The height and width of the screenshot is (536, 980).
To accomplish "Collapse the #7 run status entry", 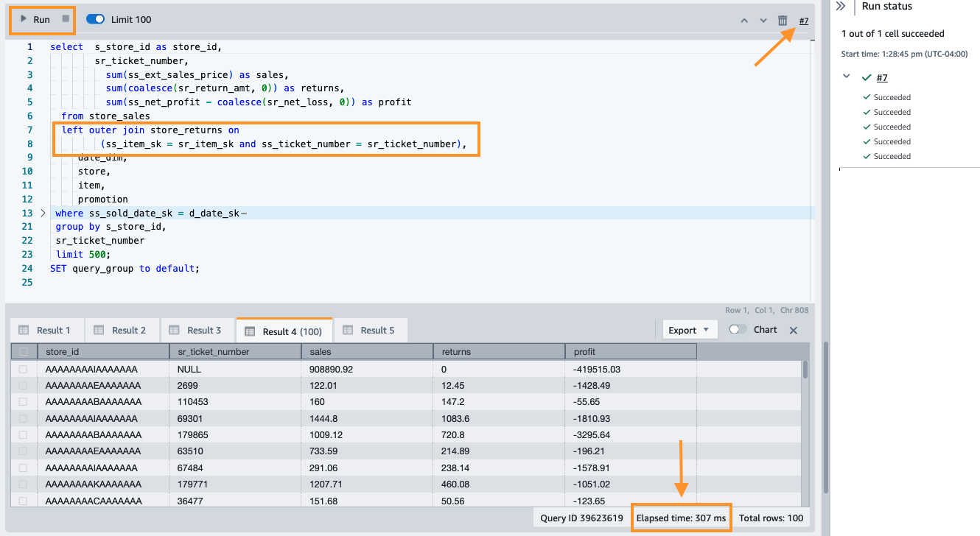I will click(x=847, y=77).
